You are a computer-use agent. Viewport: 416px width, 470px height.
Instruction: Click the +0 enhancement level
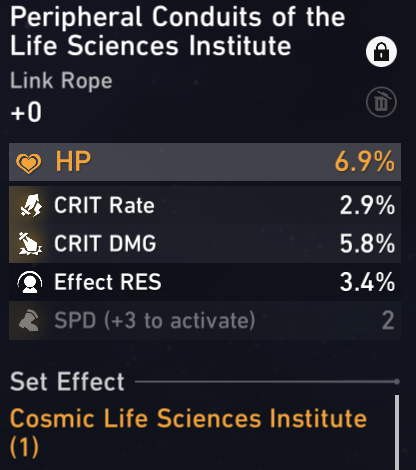point(26,112)
